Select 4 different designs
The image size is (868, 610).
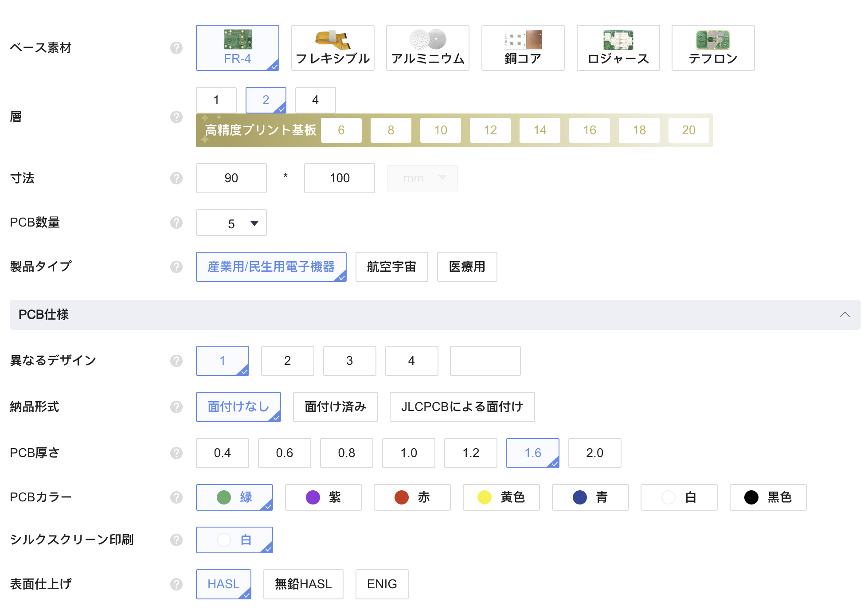[x=412, y=361]
